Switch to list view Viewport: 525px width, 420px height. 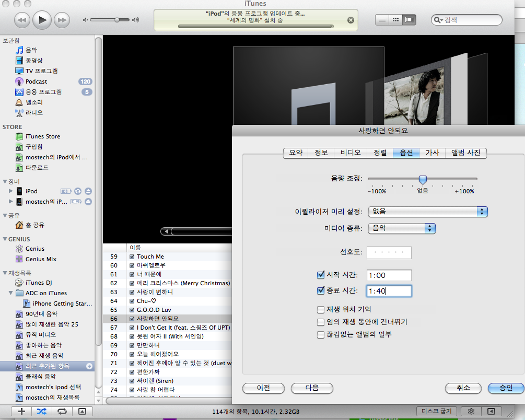coord(382,20)
